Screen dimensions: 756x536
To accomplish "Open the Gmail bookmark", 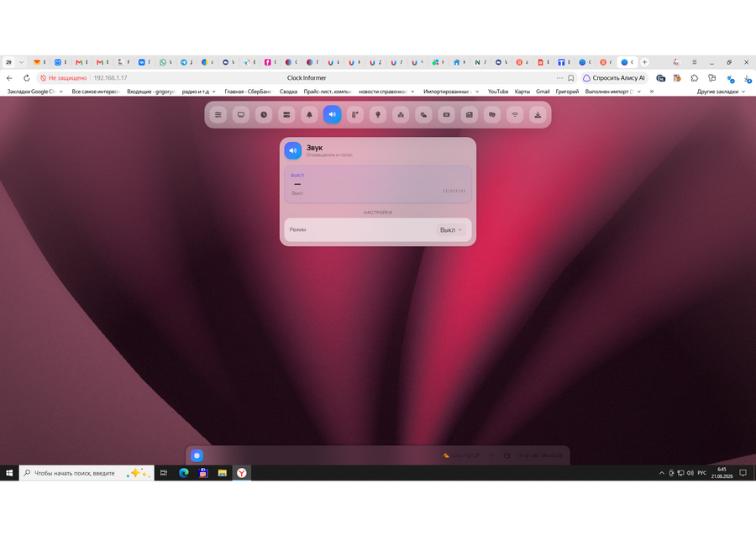I will (543, 92).
